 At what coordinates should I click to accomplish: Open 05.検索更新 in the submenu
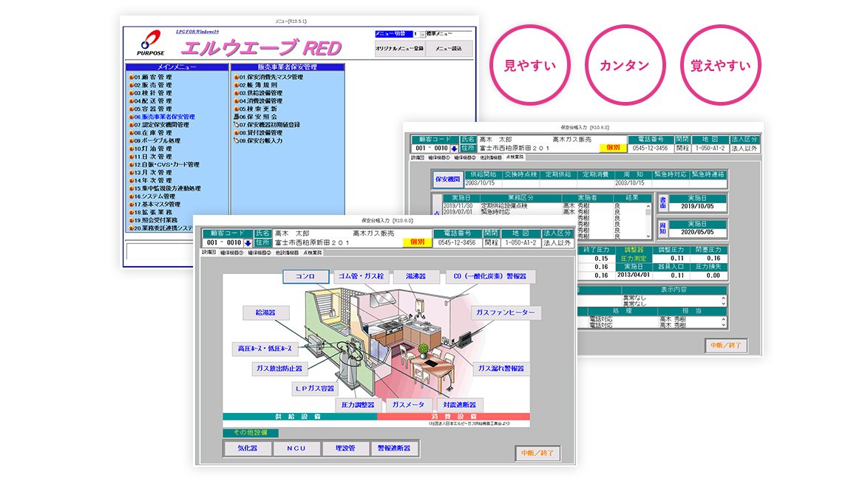(258, 109)
